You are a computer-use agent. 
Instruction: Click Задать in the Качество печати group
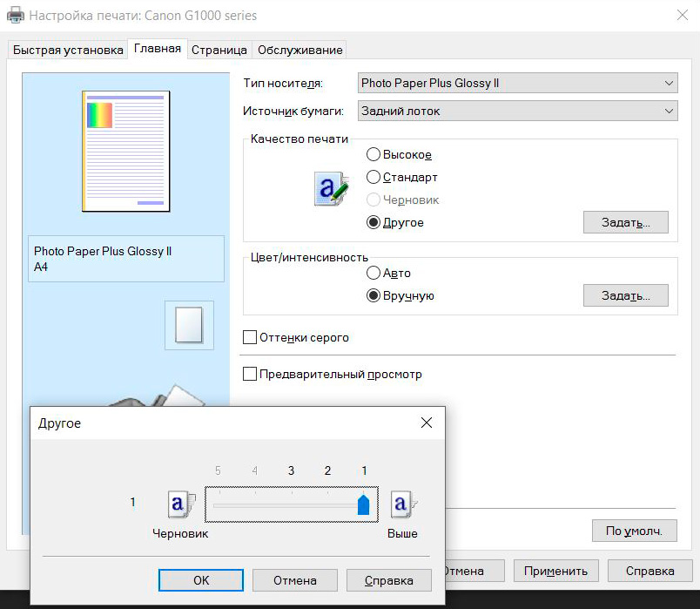tap(625, 222)
